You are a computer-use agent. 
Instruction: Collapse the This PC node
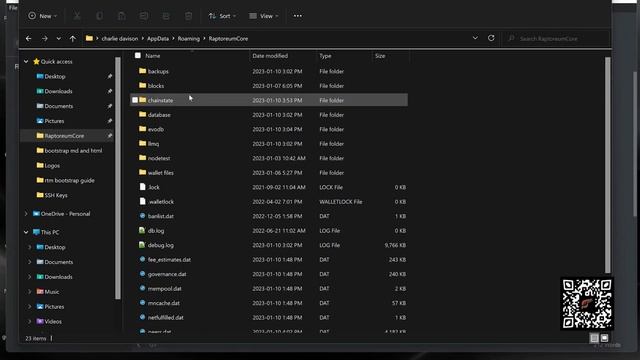(x=26, y=232)
